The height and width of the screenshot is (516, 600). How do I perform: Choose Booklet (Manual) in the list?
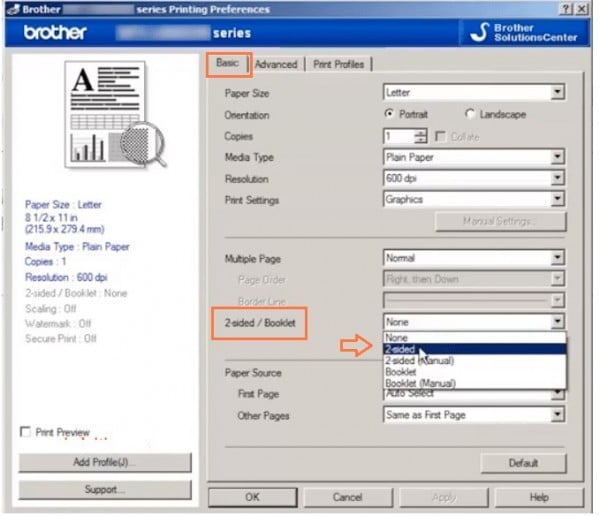click(474, 383)
